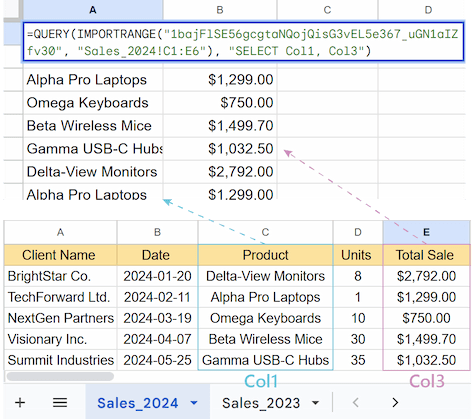Image resolution: width=472 pixels, height=419 pixels.
Task: Select 'Delta-View Monitors' in lower Product column
Action: click(x=265, y=276)
